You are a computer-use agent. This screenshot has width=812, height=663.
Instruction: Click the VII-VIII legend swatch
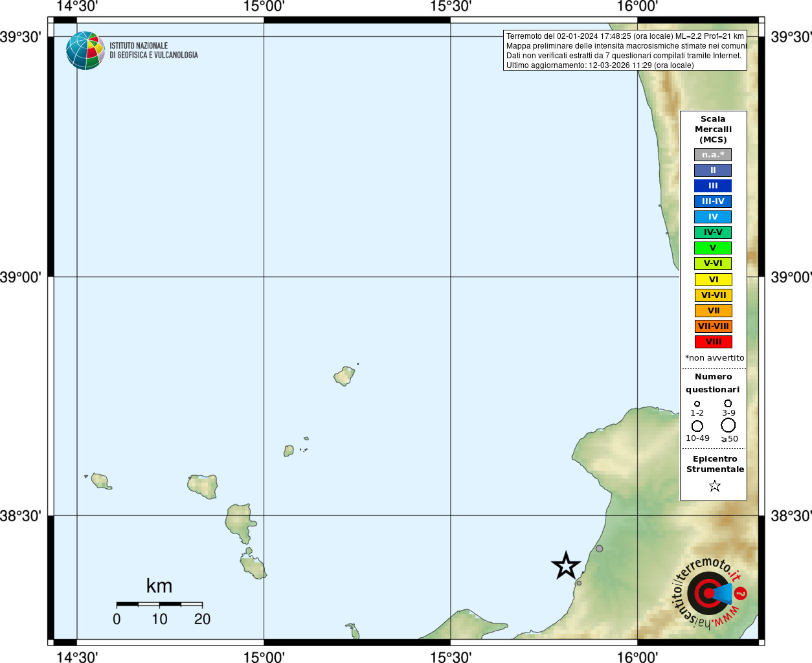point(713,326)
